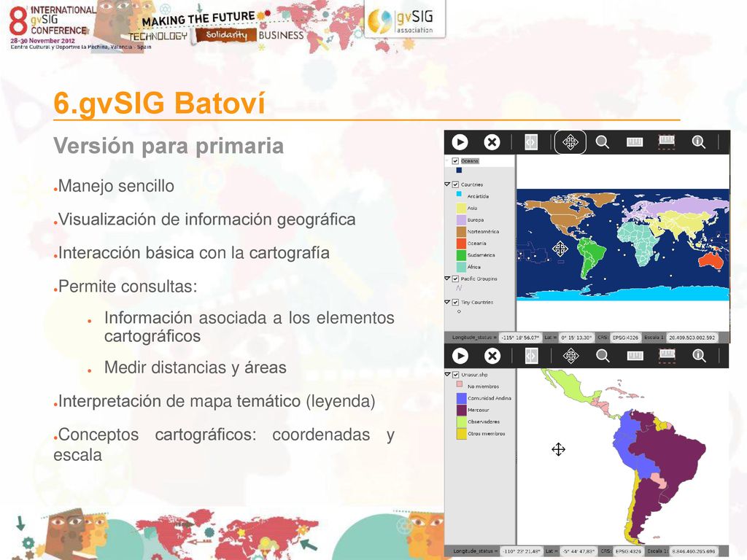
Task: Click the latitude value -5° 44' 47.83" field
Action: coord(578,551)
